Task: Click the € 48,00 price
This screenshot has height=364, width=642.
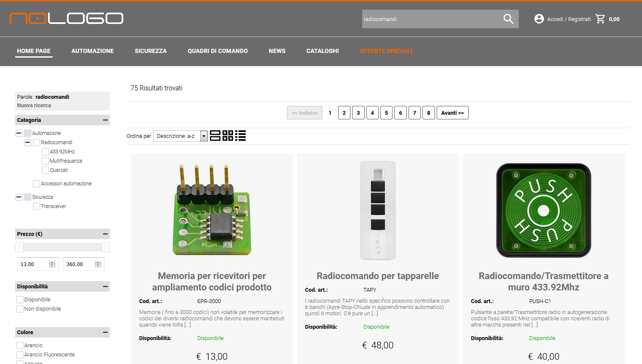Action: pyautogui.click(x=378, y=345)
